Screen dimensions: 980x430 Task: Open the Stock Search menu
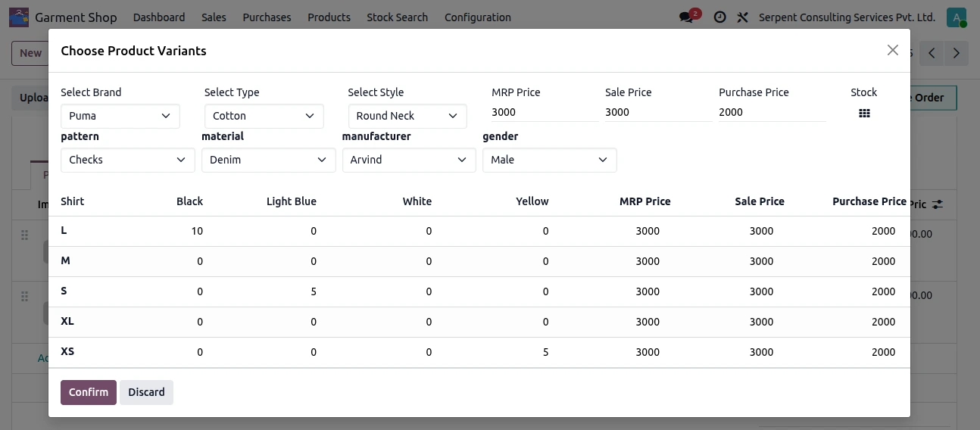(x=397, y=17)
